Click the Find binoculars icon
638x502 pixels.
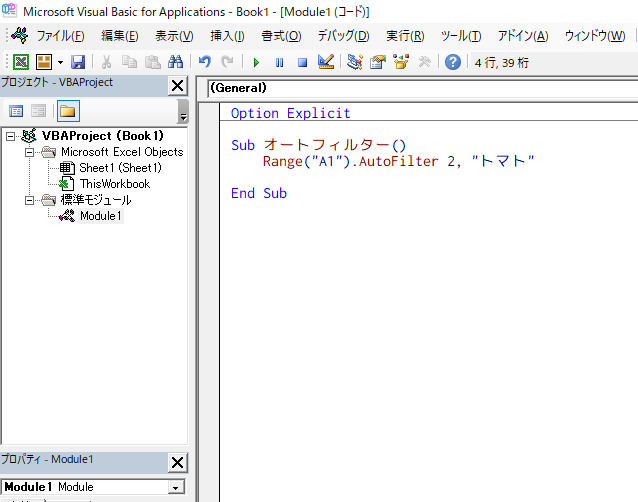(175, 62)
